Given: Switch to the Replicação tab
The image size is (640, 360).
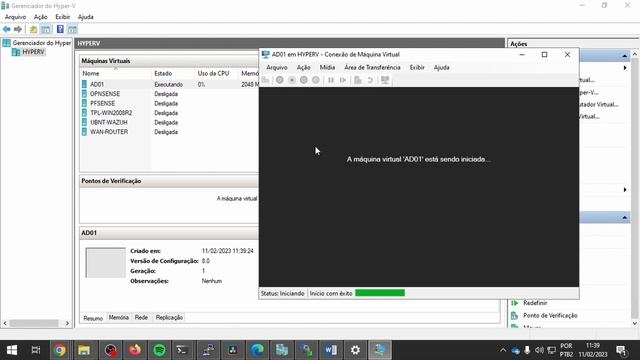Looking at the screenshot, I should (x=169, y=318).
